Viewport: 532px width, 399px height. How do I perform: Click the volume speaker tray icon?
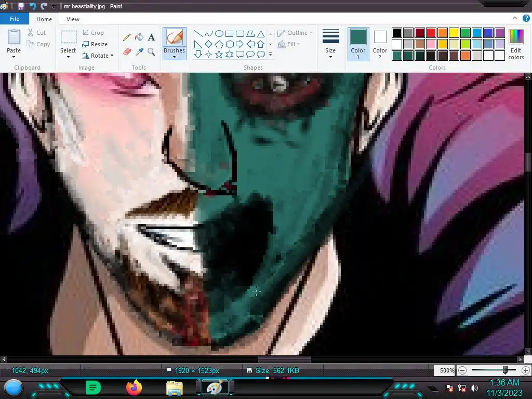click(474, 388)
